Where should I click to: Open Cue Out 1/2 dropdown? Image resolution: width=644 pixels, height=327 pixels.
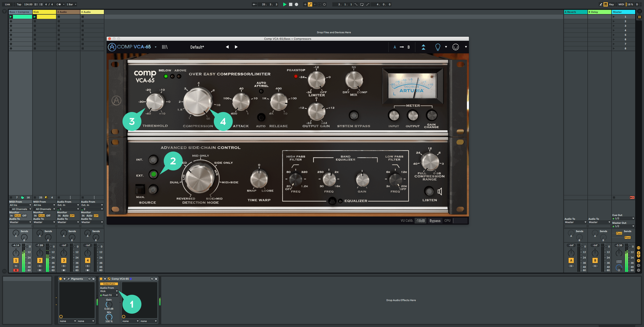coord(623,219)
